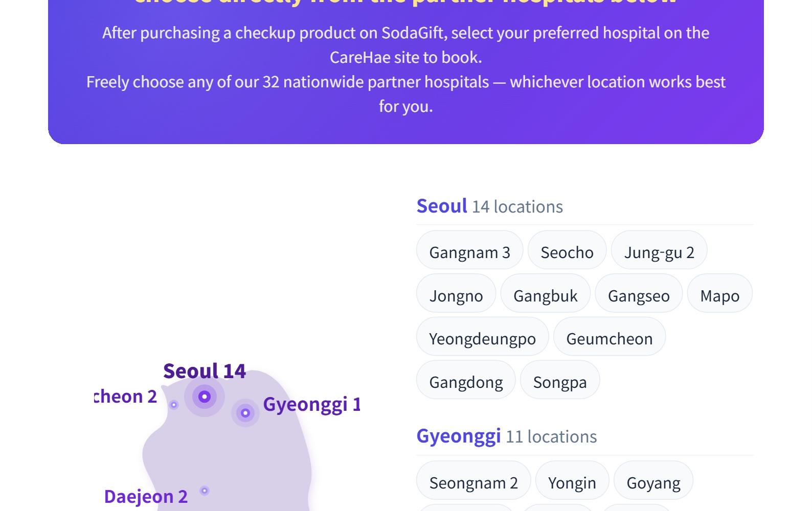Select the Yongin location chip
This screenshot has height=511, width=812.
(x=572, y=480)
